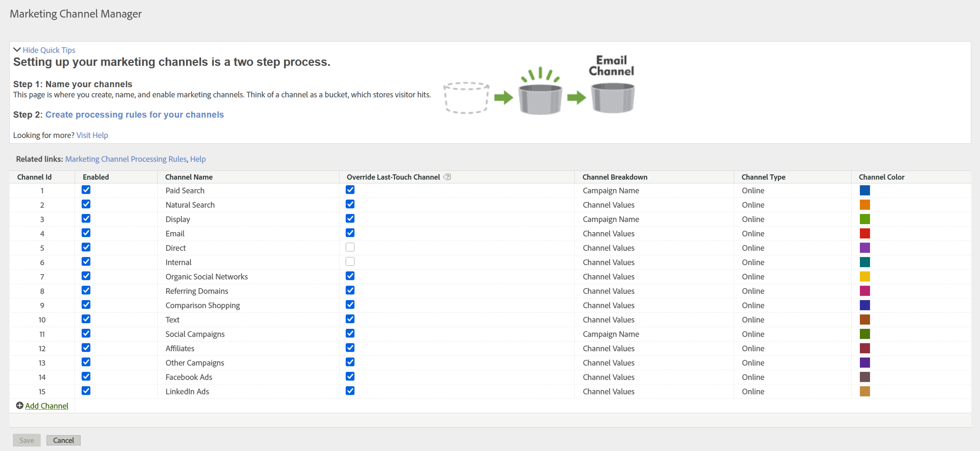The height and width of the screenshot is (451, 980).
Task: Click Online channel type for Display
Action: [753, 219]
